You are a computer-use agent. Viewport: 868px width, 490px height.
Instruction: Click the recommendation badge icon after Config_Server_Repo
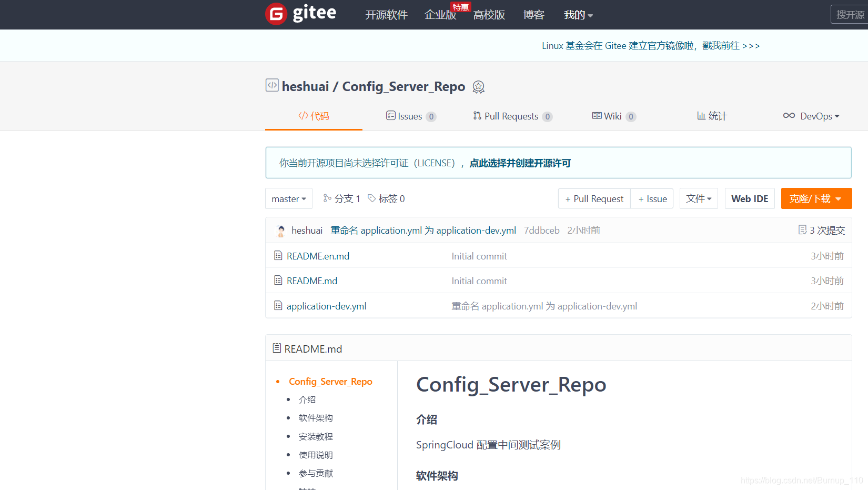[x=478, y=87]
